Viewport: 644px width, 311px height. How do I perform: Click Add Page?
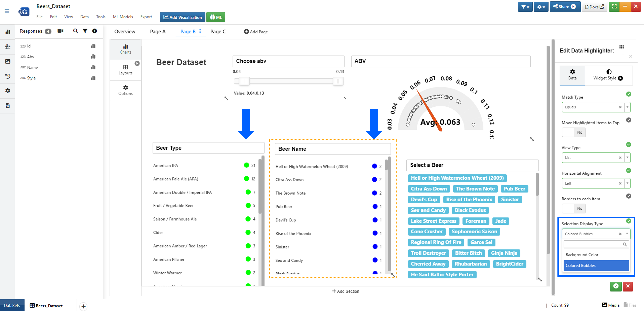coord(256,32)
